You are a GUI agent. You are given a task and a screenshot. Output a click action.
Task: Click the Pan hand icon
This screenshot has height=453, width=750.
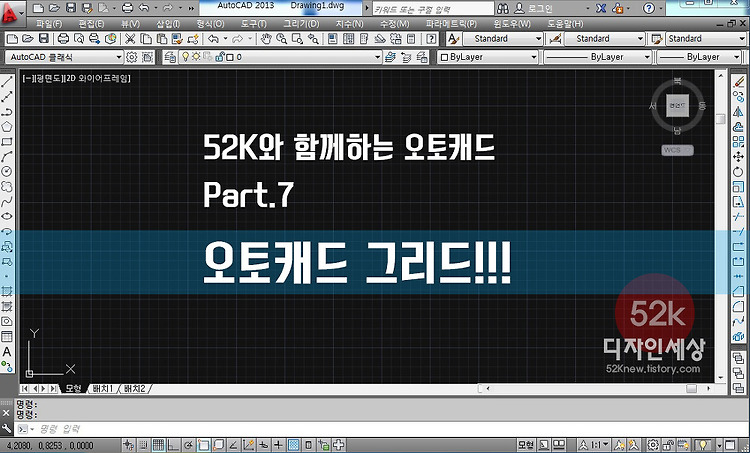tap(266, 39)
